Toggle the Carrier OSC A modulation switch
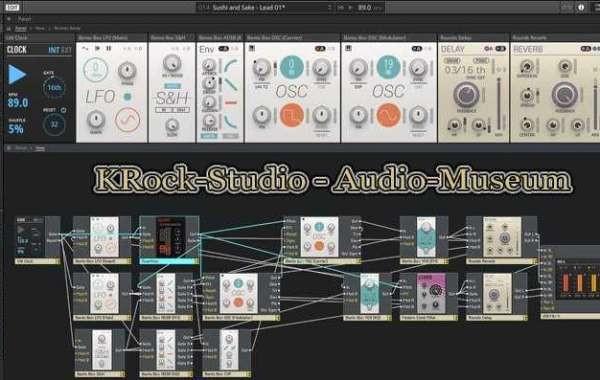 point(320,49)
